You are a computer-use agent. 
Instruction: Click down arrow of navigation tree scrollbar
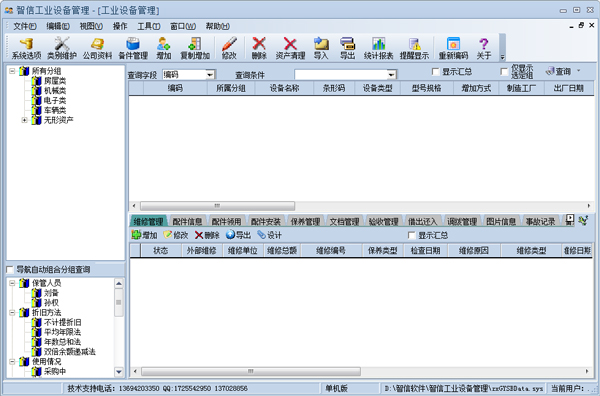(x=119, y=372)
